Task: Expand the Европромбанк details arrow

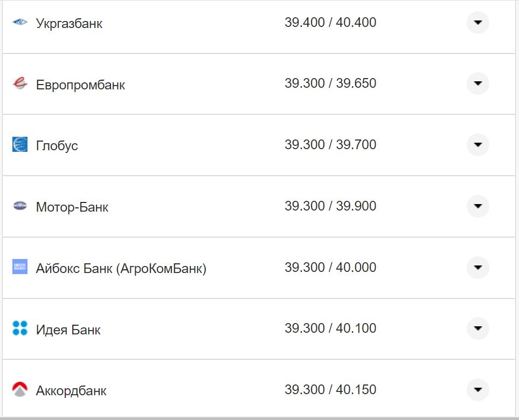Action: 478,84
